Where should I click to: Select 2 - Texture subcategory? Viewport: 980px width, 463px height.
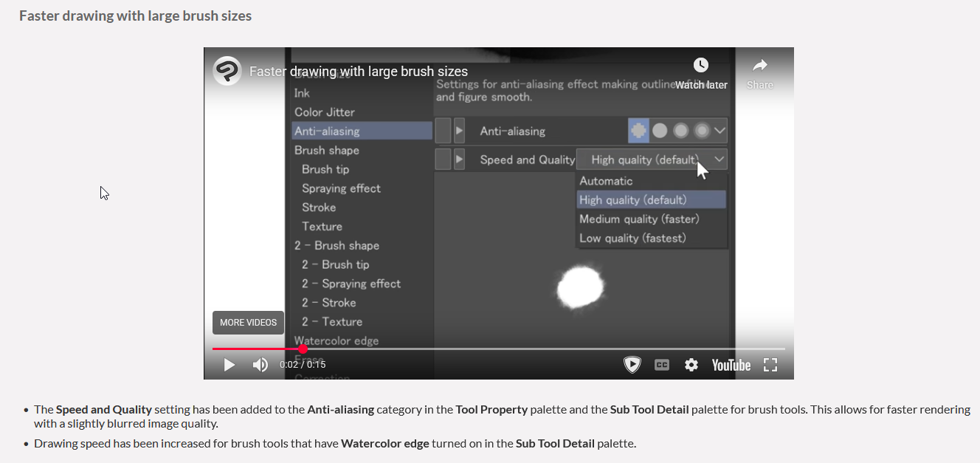tap(332, 322)
